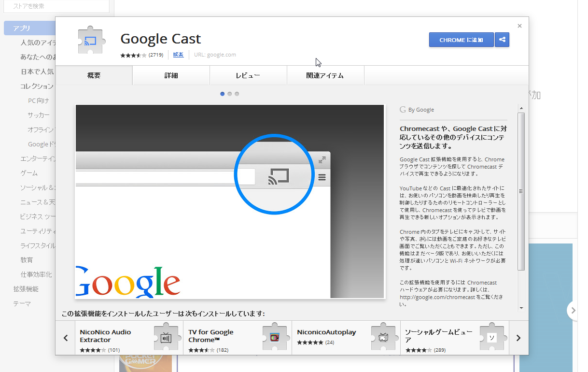Open NicoNico Audio Extractor item

[x=129, y=338]
